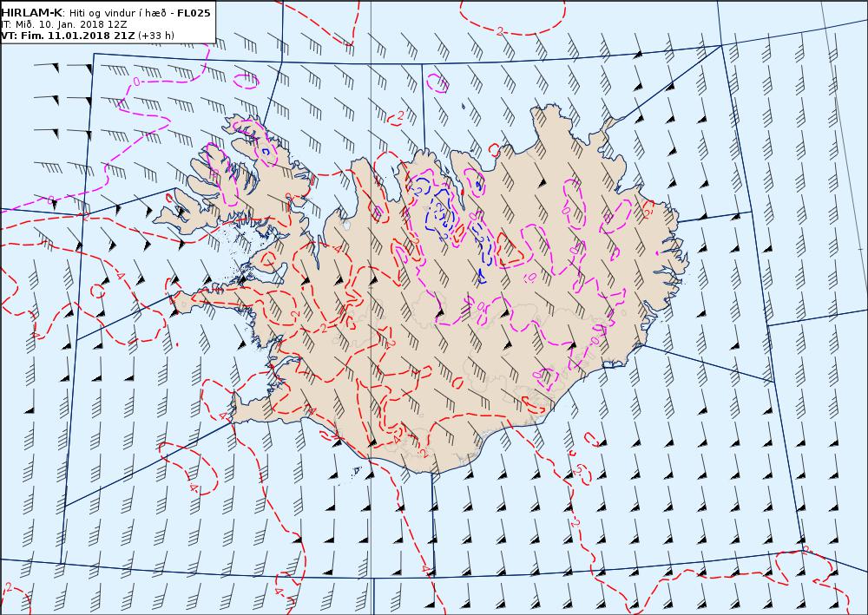The image size is (868, 615).
Task: Click the FL025 flight level label
Action: pyautogui.click(x=194, y=13)
